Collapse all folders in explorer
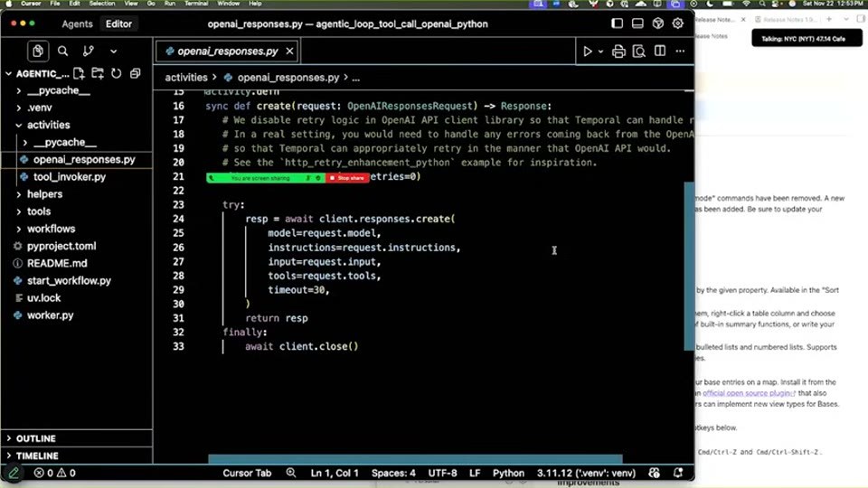Viewport: 868px width, 488px height. coord(135,73)
